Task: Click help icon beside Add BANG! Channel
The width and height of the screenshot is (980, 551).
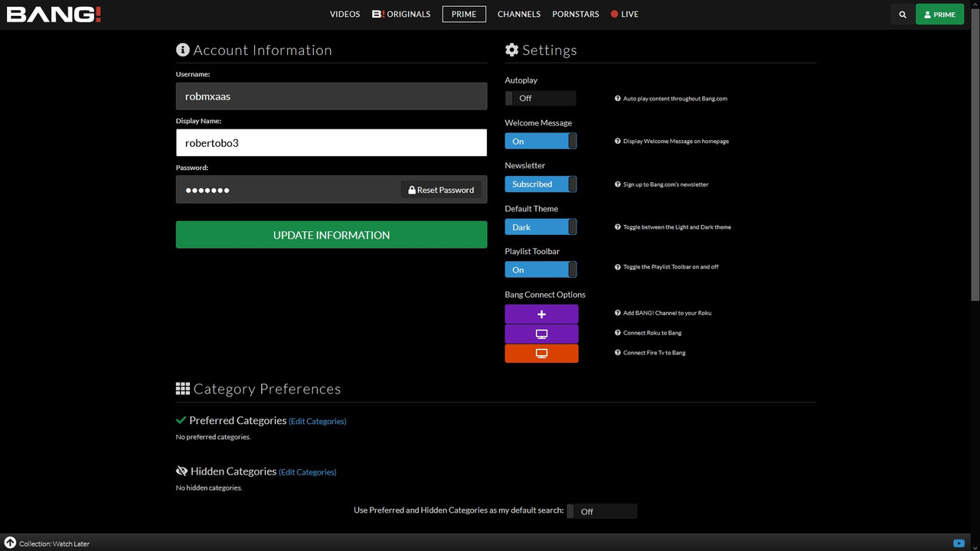Action: 618,313
